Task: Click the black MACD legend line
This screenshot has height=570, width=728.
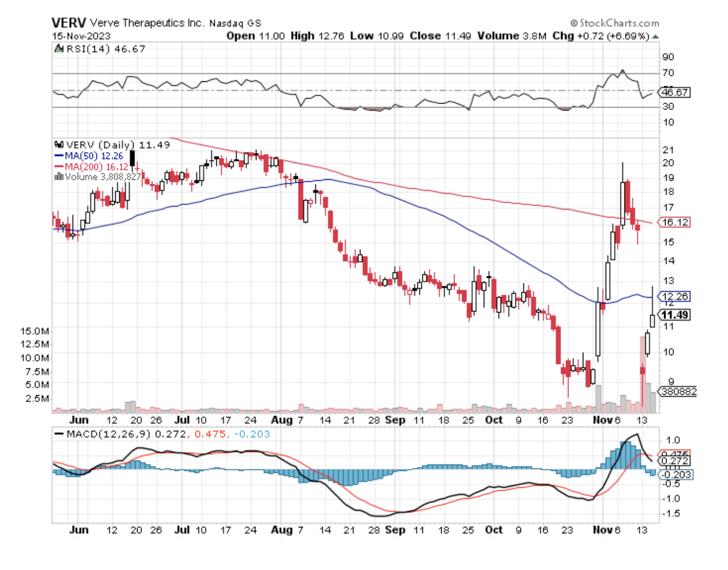Action: pyautogui.click(x=59, y=434)
